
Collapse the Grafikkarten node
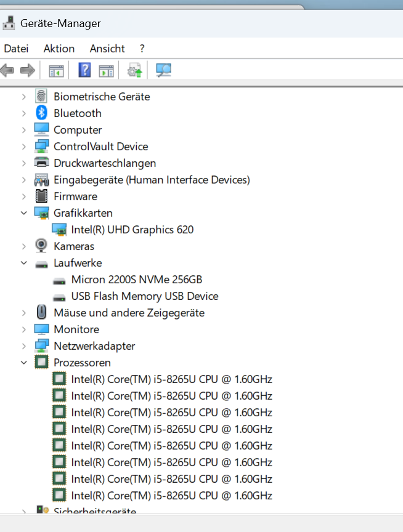click(x=24, y=213)
